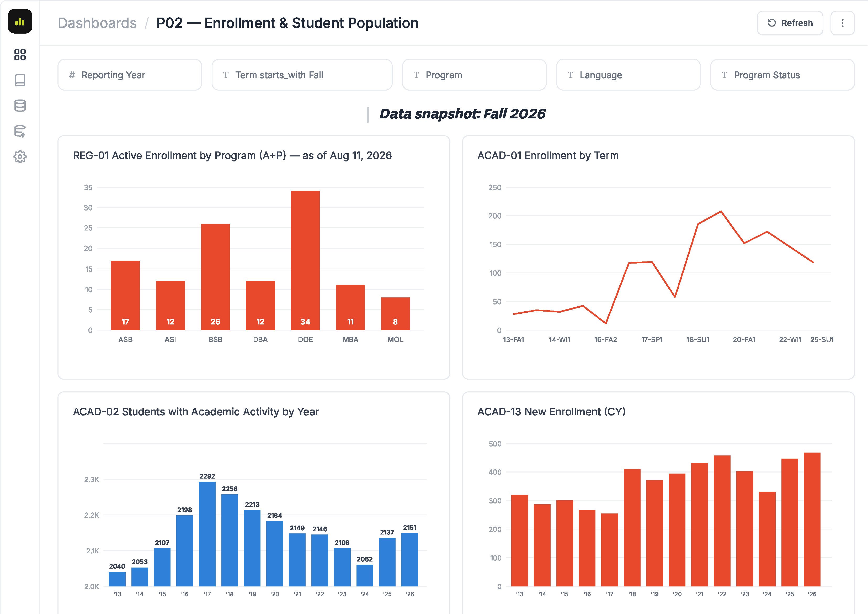The width and height of the screenshot is (868, 614).
Task: Open the book icon in sidebar
Action: [x=20, y=80]
